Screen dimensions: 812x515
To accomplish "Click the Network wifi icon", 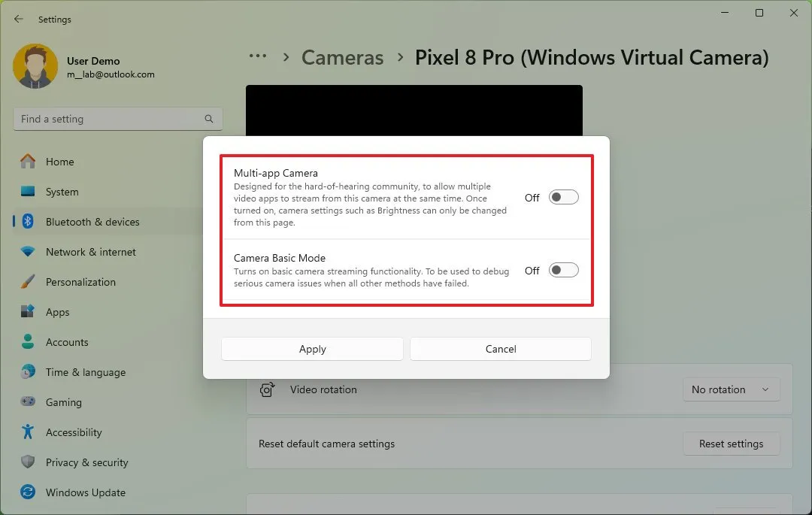I will [28, 252].
